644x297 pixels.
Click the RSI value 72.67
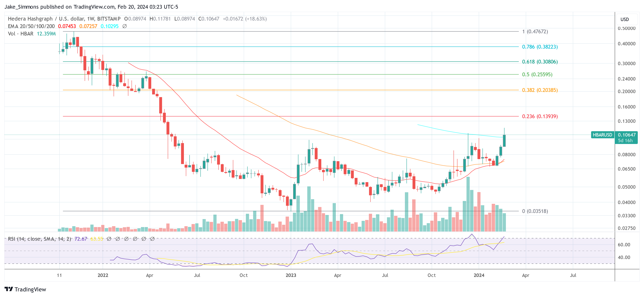[x=81, y=239]
